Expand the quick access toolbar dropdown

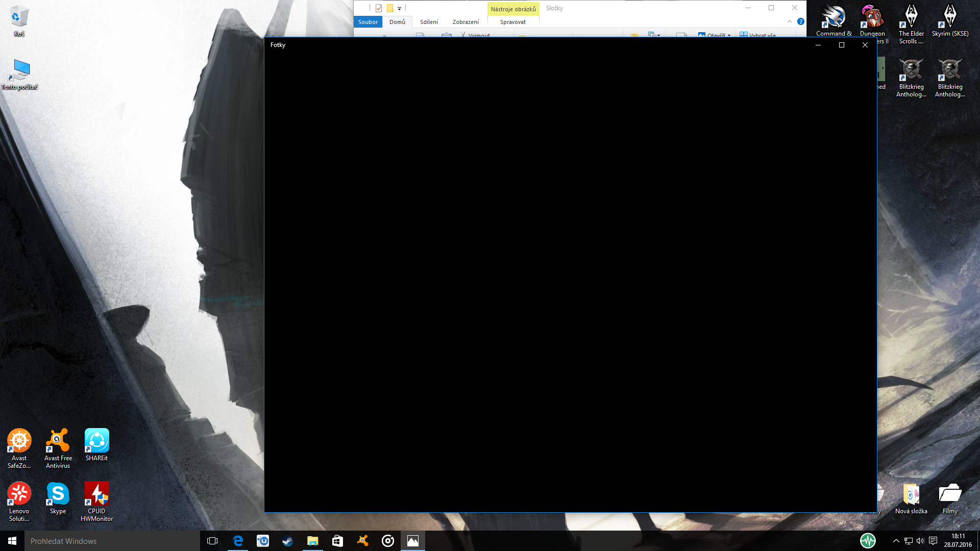point(399,8)
